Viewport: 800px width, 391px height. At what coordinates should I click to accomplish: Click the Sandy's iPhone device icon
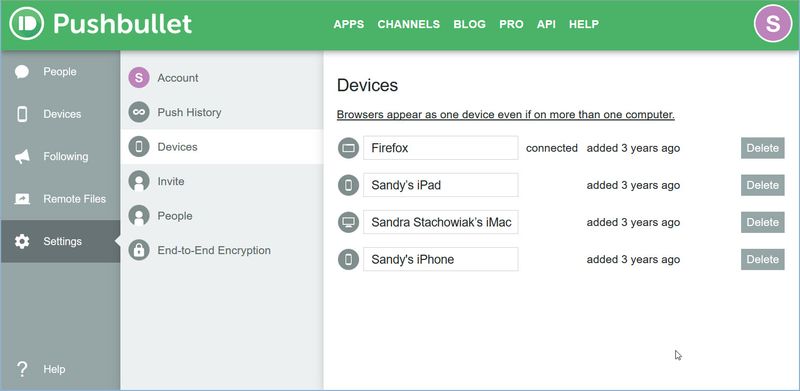[348, 259]
